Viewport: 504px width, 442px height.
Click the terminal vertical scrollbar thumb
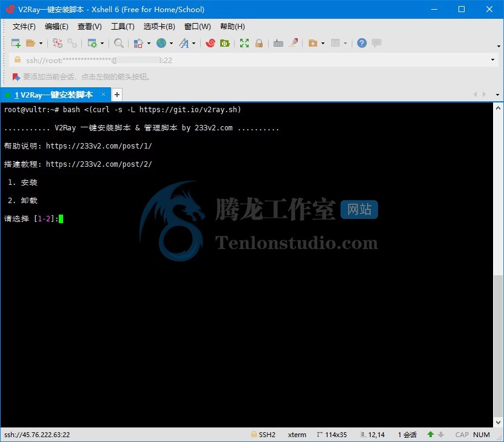(498, 346)
